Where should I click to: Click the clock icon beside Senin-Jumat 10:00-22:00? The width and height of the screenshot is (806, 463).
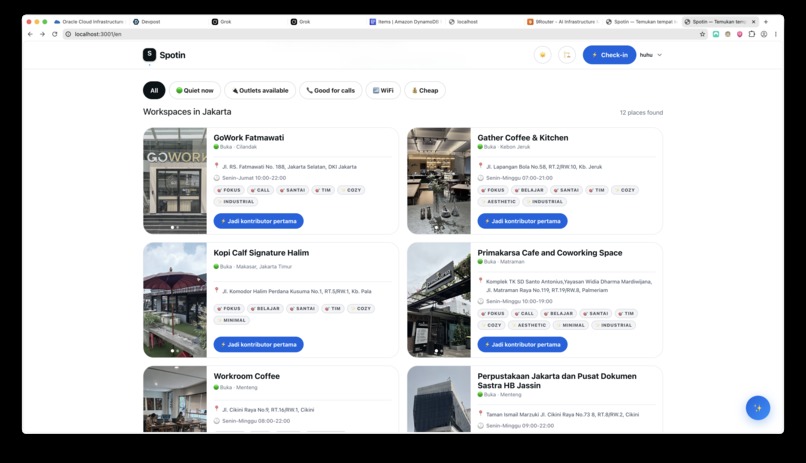pos(216,178)
